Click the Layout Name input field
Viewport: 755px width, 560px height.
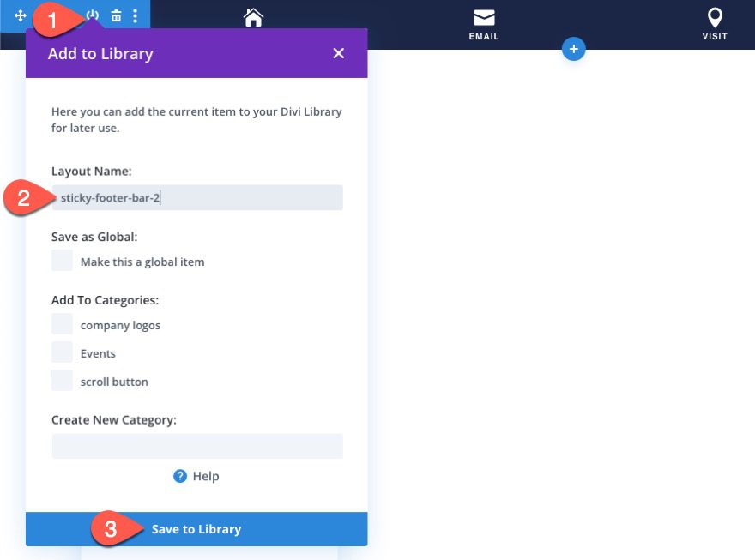(196, 197)
